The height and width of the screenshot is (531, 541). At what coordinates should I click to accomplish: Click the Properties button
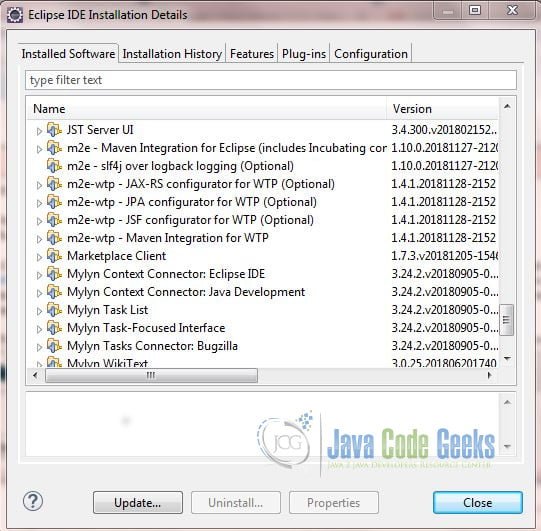pyautogui.click(x=334, y=503)
